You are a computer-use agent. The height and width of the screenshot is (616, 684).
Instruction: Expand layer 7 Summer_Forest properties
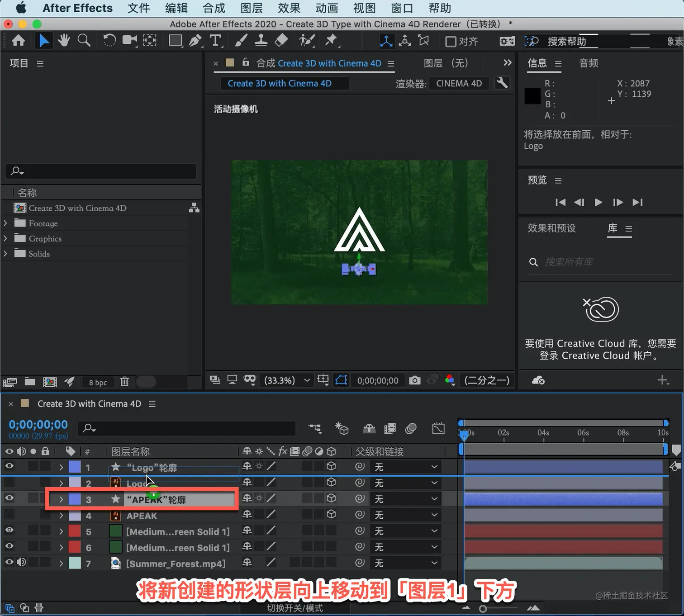click(x=61, y=564)
